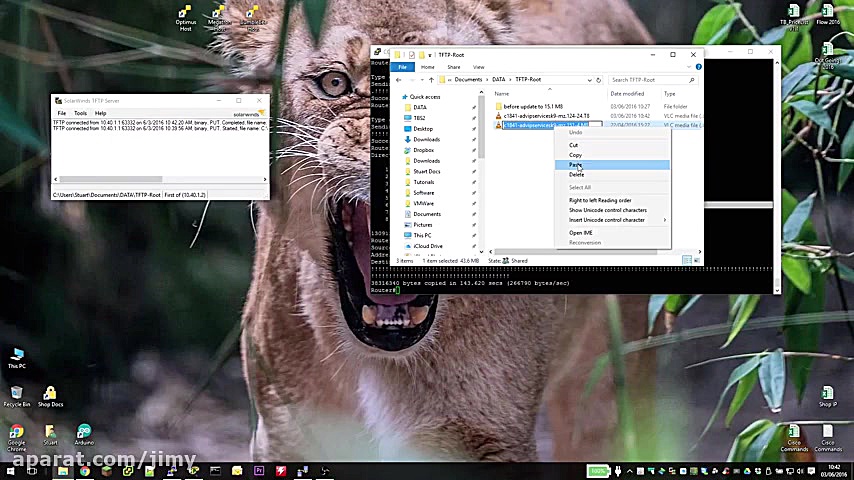Click Paste in the context menu
The height and width of the screenshot is (480, 854).
pos(576,165)
